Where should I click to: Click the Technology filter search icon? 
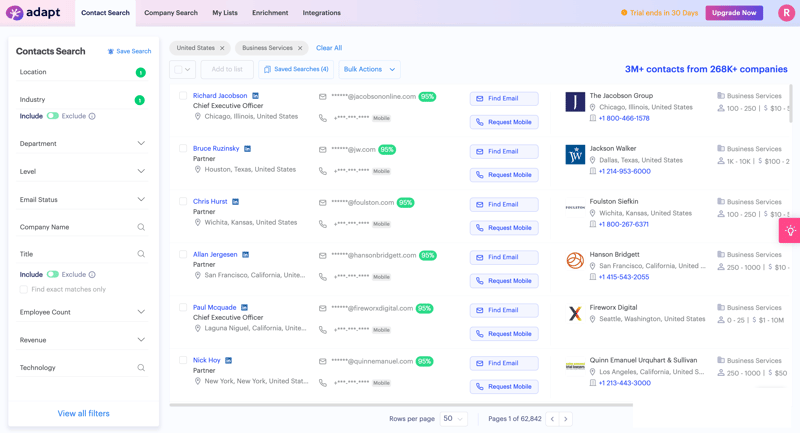click(141, 368)
